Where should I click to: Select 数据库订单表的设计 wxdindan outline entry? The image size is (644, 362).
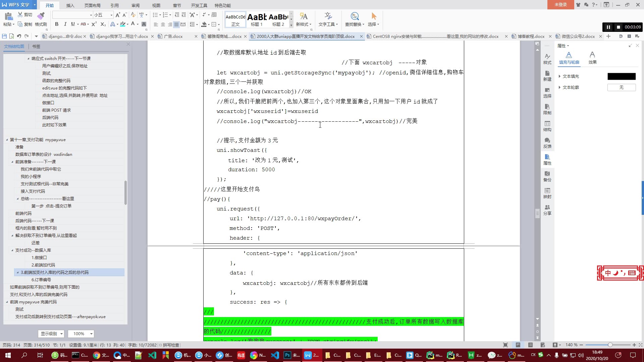point(44,155)
